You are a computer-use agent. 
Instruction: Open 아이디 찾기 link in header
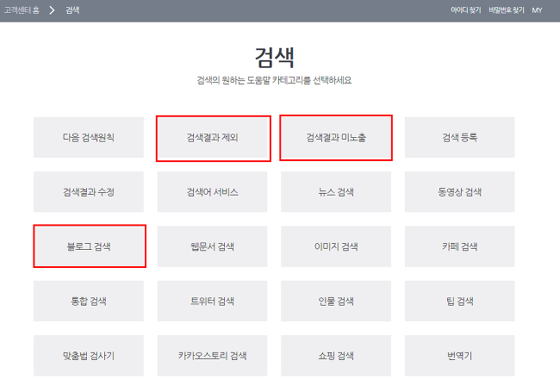click(466, 10)
